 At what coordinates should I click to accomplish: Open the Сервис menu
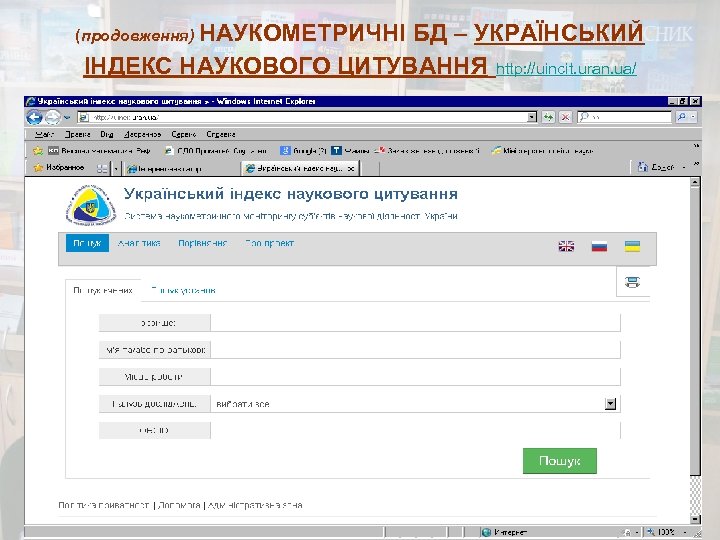pyautogui.click(x=184, y=135)
